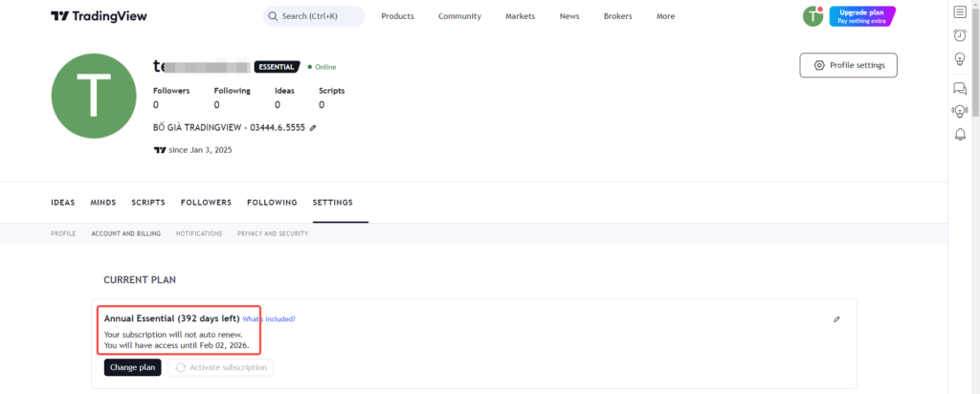Click the Upgrade plan button
980x394 pixels.
[x=862, y=16]
